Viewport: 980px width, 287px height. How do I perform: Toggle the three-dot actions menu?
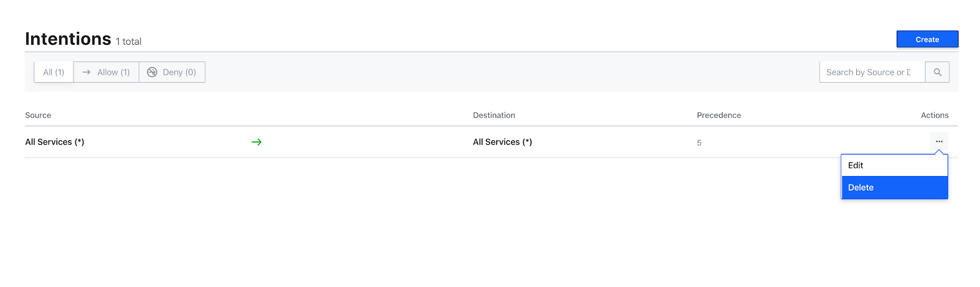pyautogui.click(x=938, y=142)
